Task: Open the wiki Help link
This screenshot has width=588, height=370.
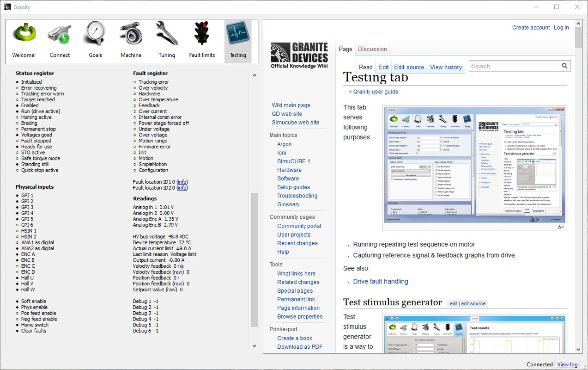Action: click(283, 252)
